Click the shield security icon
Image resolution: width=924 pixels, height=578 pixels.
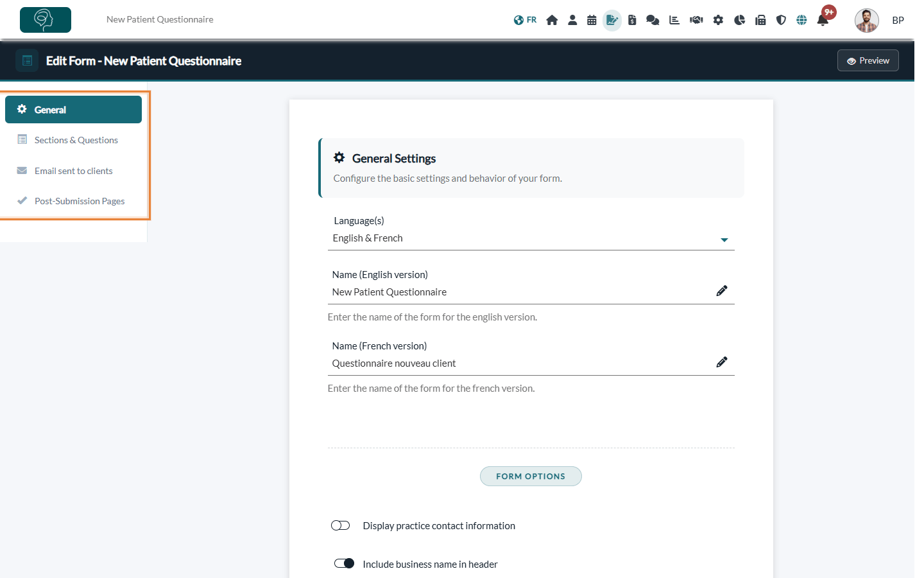tap(781, 20)
